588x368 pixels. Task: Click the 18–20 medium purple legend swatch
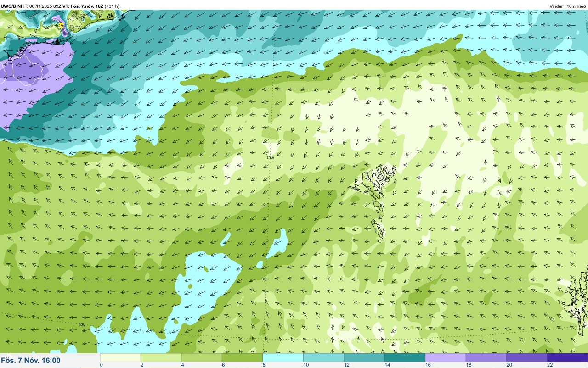486,357
